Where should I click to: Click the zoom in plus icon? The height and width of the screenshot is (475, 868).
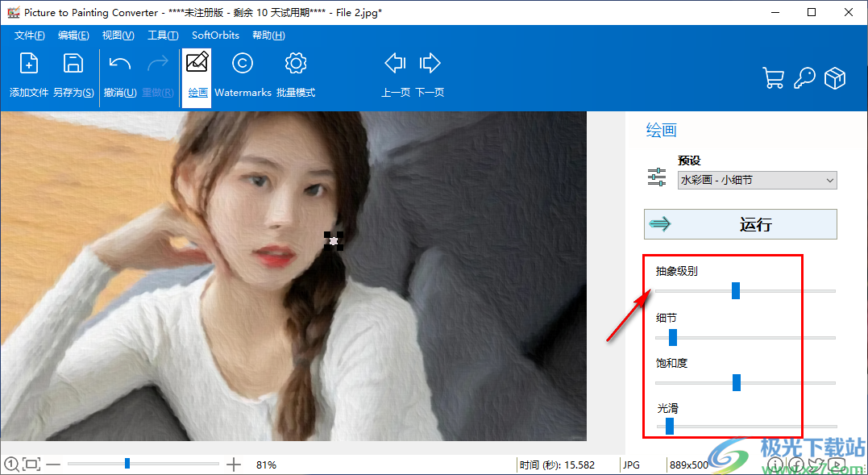234,464
